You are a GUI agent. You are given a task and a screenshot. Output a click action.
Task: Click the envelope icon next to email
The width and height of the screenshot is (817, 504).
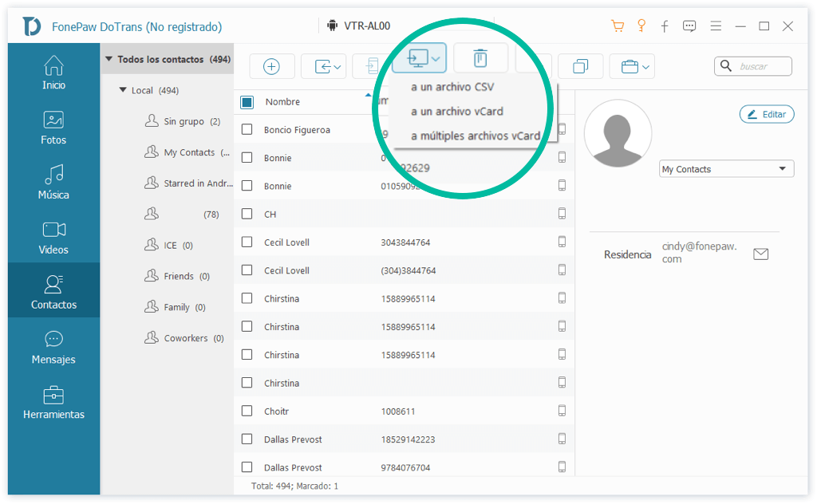[760, 254]
